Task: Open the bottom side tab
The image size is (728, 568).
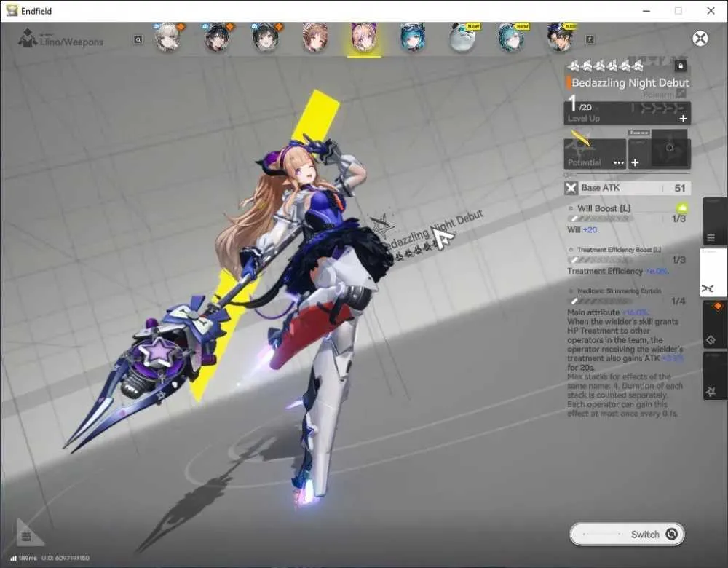Action: tap(715, 375)
